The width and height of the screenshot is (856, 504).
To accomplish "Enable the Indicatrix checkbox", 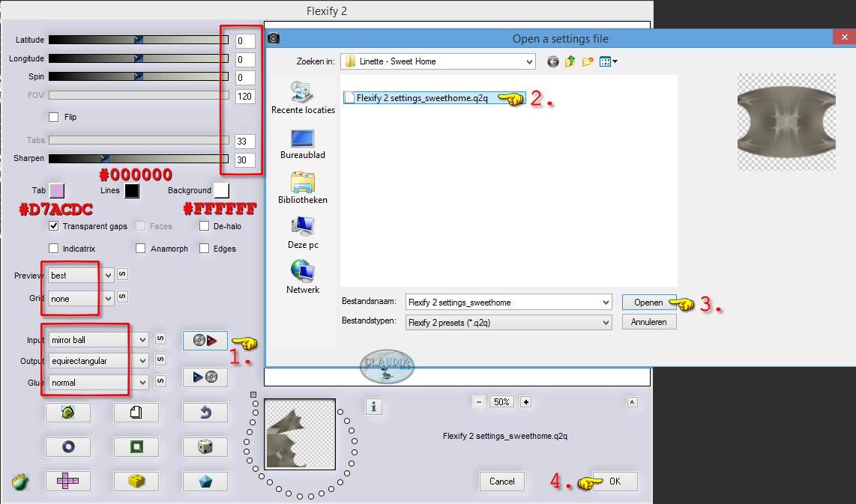I will tap(53, 249).
